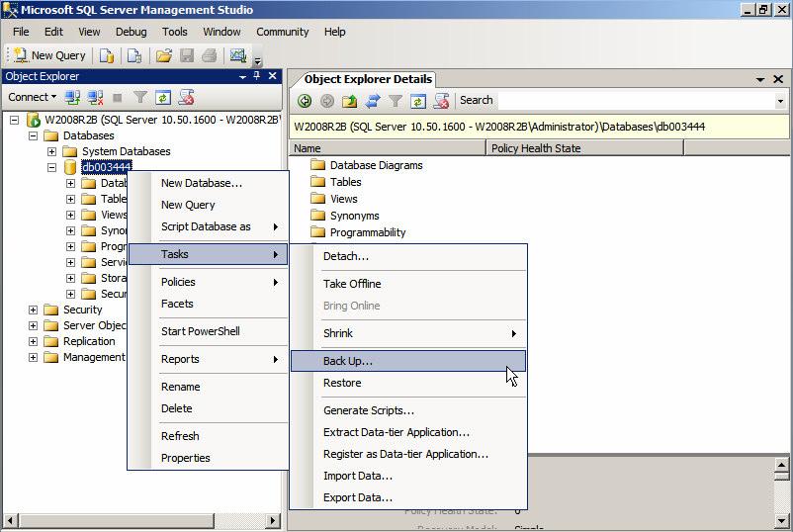This screenshot has height=532, width=793.
Task: Click the Synchronize icon in Details toolbar
Action: point(373,101)
